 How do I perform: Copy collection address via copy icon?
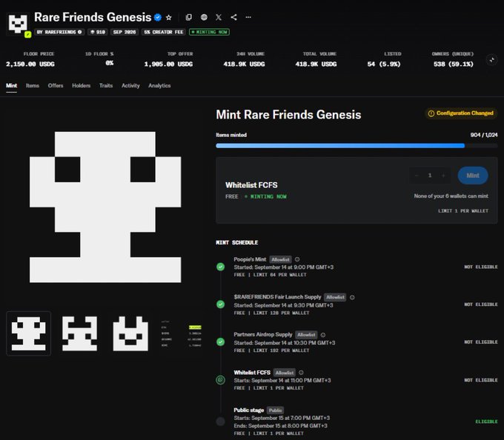(x=189, y=17)
